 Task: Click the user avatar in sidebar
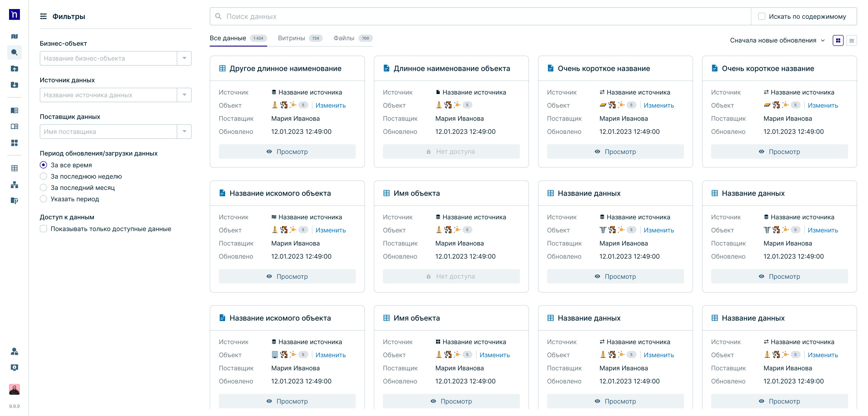[x=14, y=389]
